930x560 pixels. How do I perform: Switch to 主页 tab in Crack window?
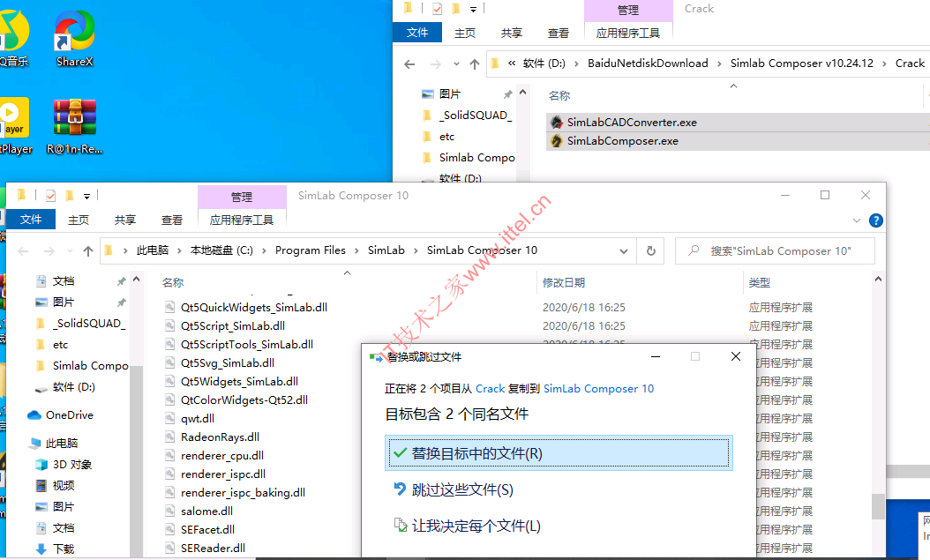[465, 33]
